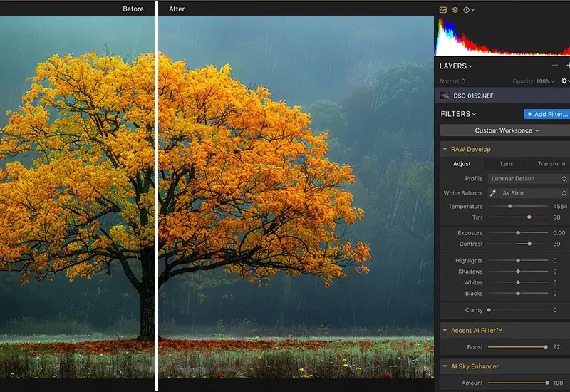Viewport: 570px width, 392px height.
Task: Click the plus icon to add layer
Action: [x=567, y=66]
